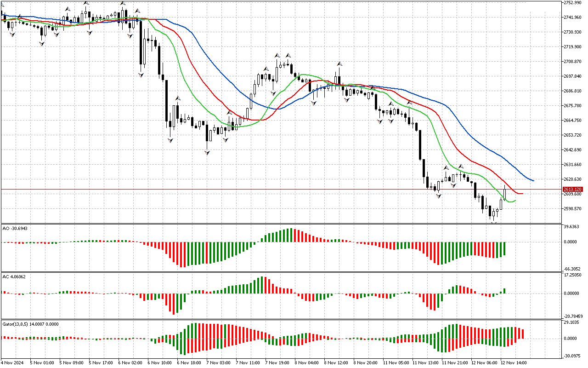Select the 7 Nov 11:00 time label
Image resolution: width=588 pixels, height=368 pixels.
click(x=248, y=362)
